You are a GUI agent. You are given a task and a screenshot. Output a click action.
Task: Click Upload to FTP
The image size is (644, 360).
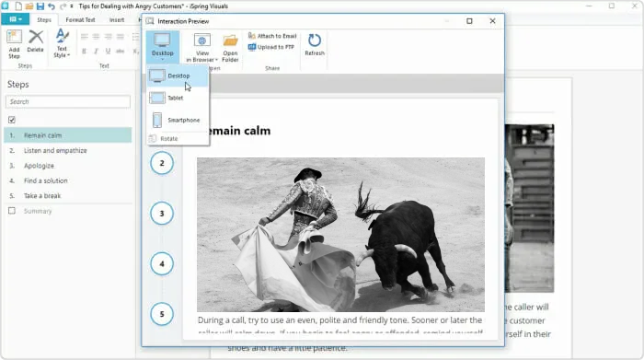click(271, 47)
